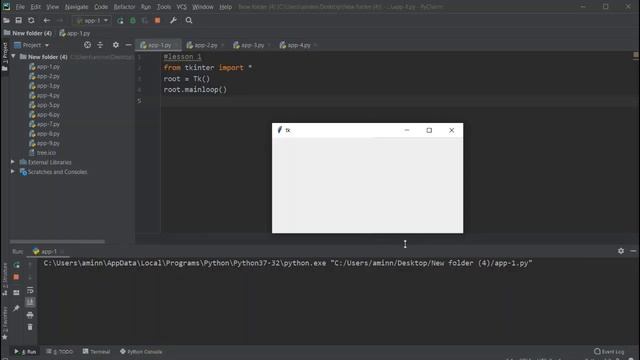Viewport: 640px width, 360px height.
Task: Click the Run with Coverage icon
Action: pyautogui.click(x=145, y=20)
